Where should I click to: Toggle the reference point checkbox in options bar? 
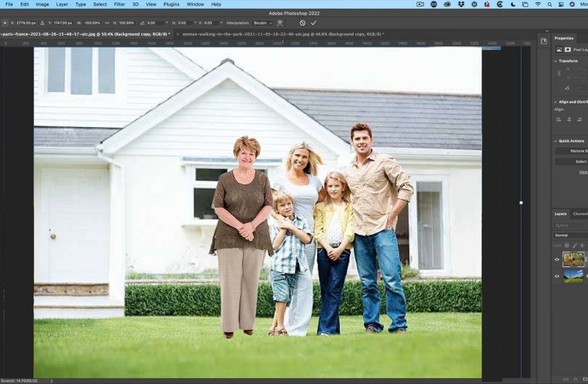tap(5, 23)
